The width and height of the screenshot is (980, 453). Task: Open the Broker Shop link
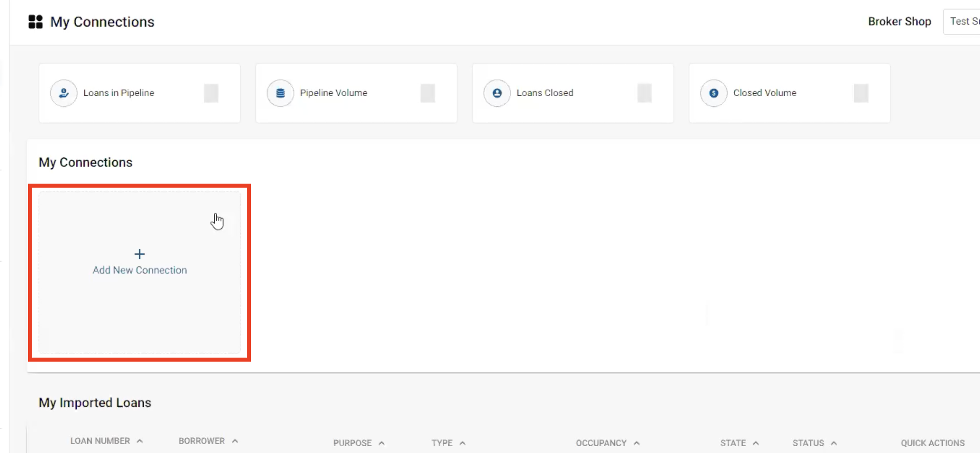click(899, 22)
